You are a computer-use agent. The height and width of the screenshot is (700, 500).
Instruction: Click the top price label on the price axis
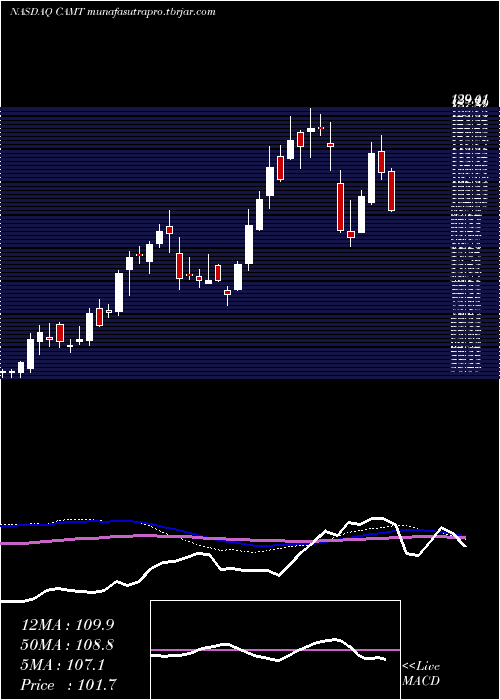tap(469, 101)
